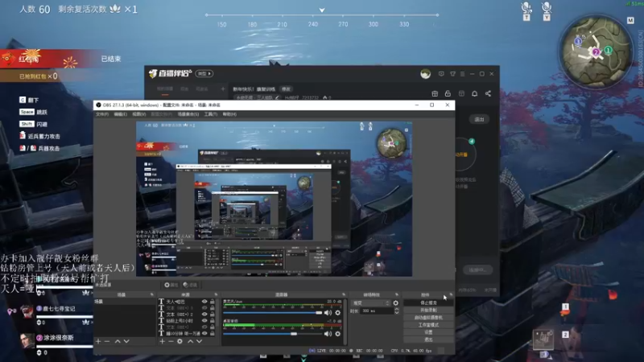The image size is (644, 362).
Task: Open user avatar in 直播伴侣 window
Action: pos(426,74)
